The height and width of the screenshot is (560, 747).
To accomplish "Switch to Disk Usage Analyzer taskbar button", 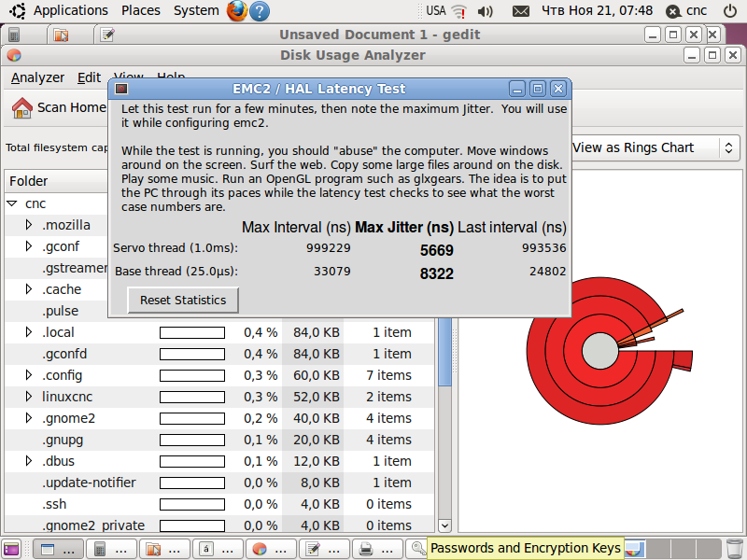I will 272,549.
